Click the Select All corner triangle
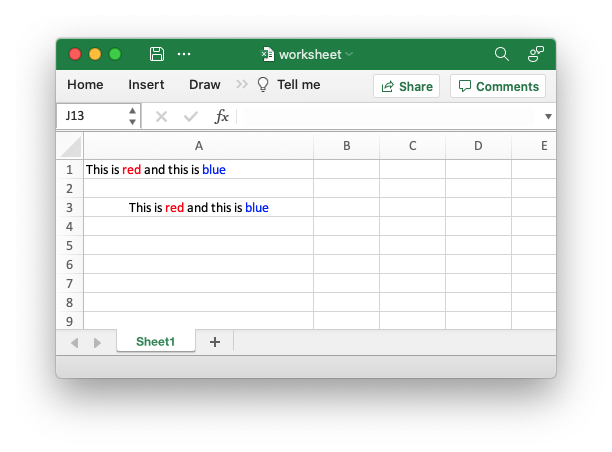 (70, 146)
